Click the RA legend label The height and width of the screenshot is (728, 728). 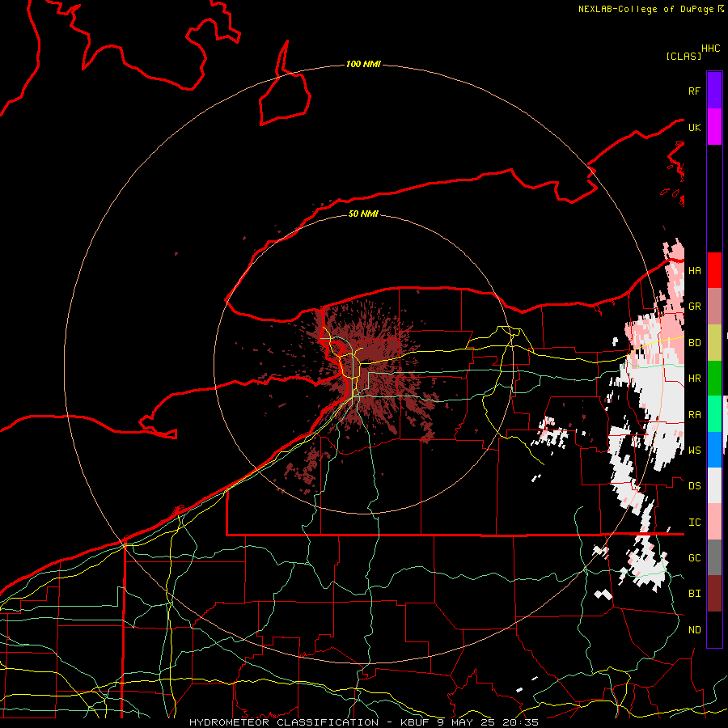[694, 415]
